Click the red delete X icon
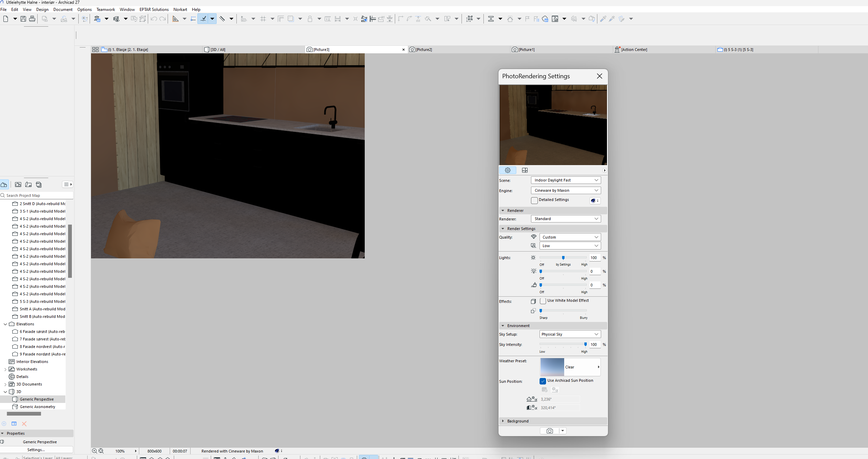This screenshot has width=868, height=459. click(x=24, y=424)
